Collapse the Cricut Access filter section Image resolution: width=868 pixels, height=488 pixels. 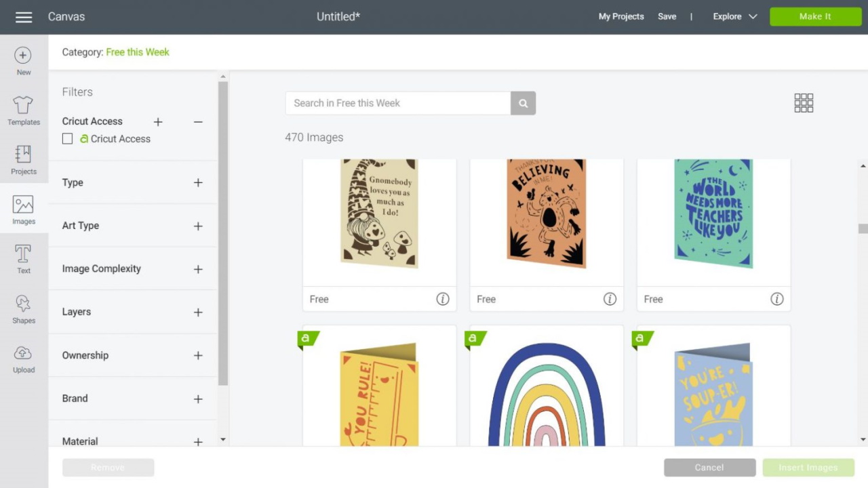click(x=197, y=121)
